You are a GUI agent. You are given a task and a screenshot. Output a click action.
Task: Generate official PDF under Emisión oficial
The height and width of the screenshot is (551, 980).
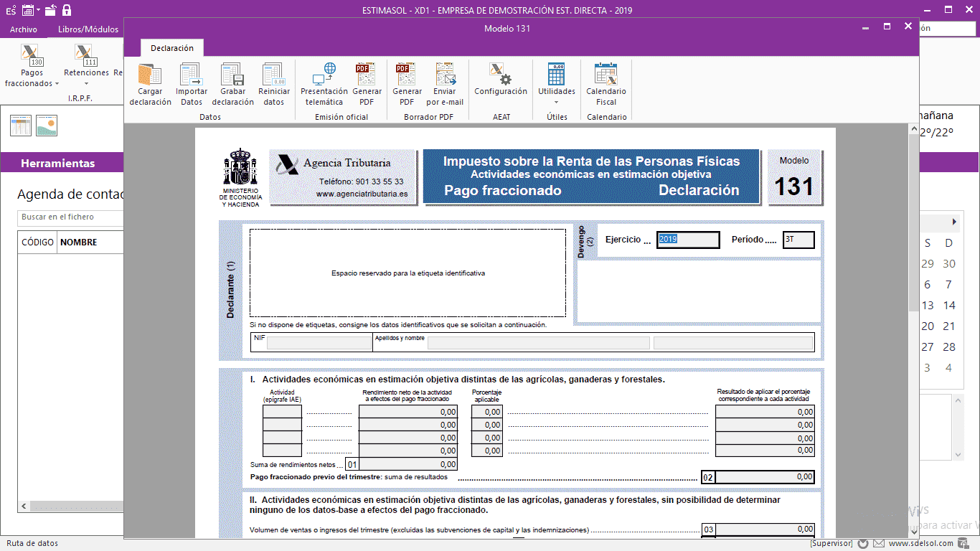pyautogui.click(x=367, y=85)
